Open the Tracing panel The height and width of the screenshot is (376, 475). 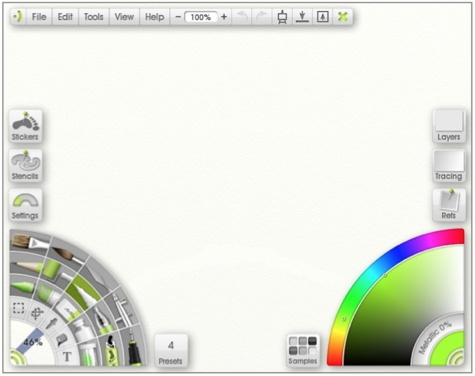pos(449,166)
